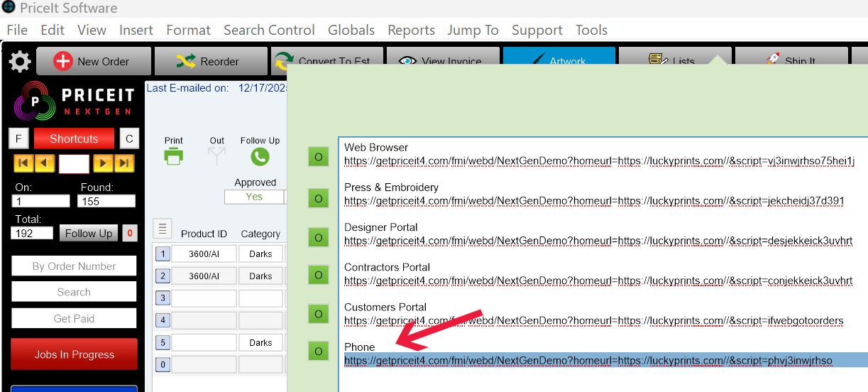
Task: Click the highlighted Phone URL link
Action: tap(588, 361)
